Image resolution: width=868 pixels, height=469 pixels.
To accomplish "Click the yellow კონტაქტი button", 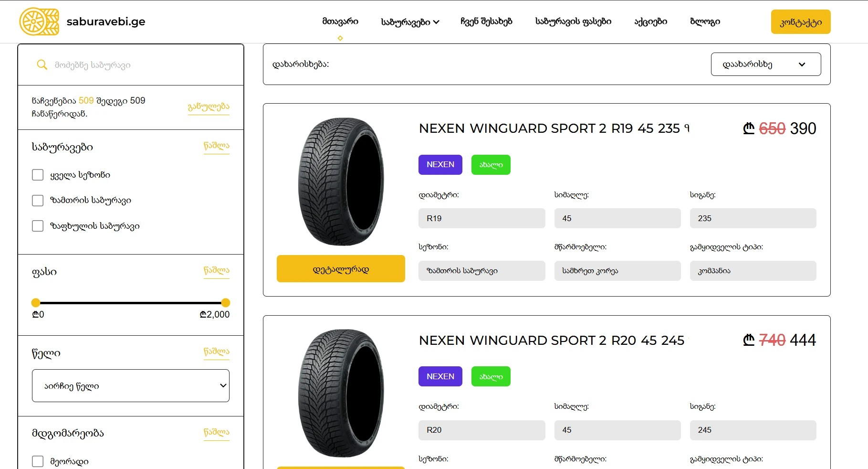I will tap(801, 22).
